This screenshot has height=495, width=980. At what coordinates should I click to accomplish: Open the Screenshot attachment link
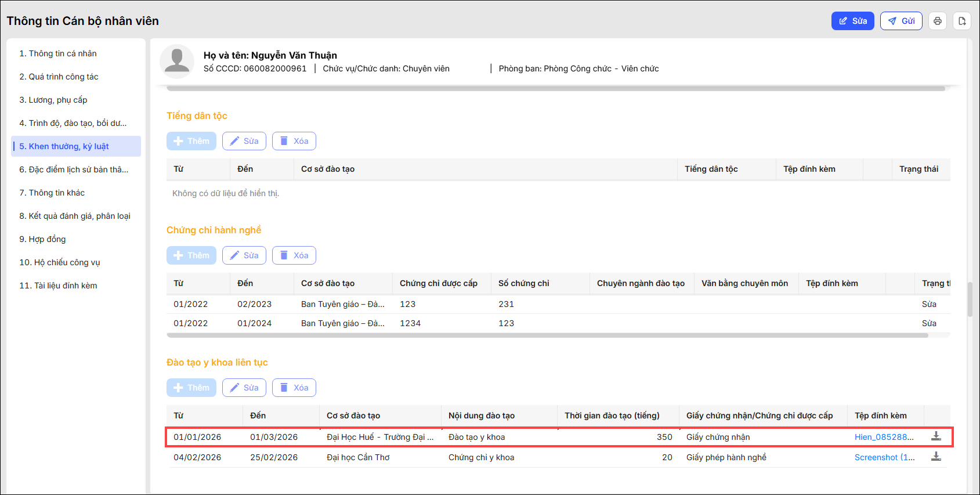tap(884, 457)
